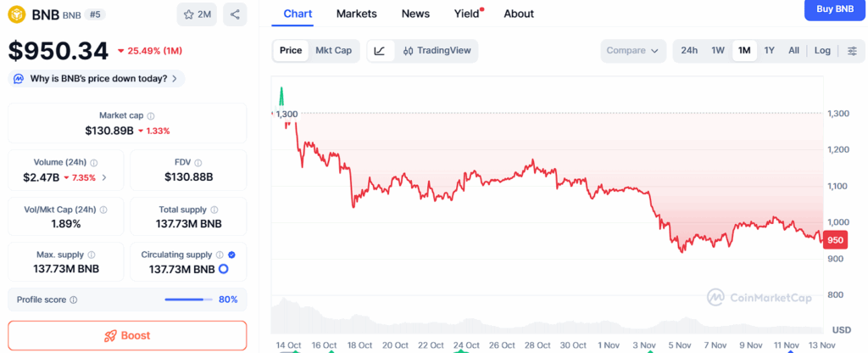868x353 pixels.
Task: Click the Market cap info icon
Action: 151,115
